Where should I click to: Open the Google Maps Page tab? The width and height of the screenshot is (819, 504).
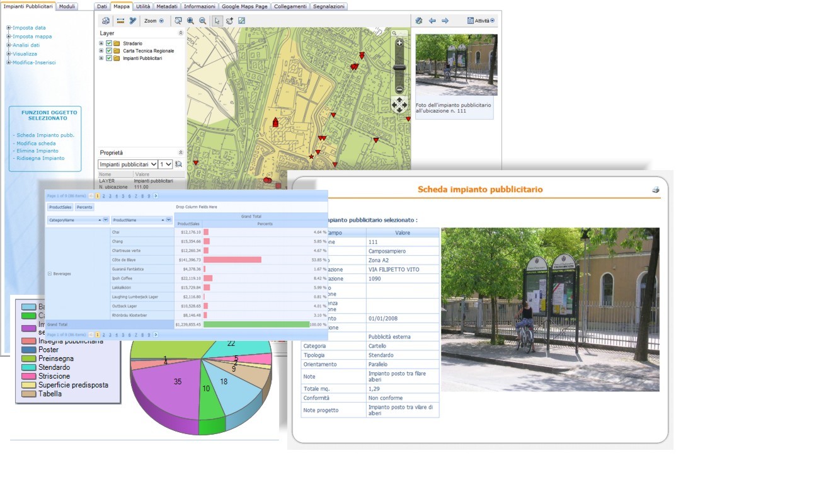[245, 6]
